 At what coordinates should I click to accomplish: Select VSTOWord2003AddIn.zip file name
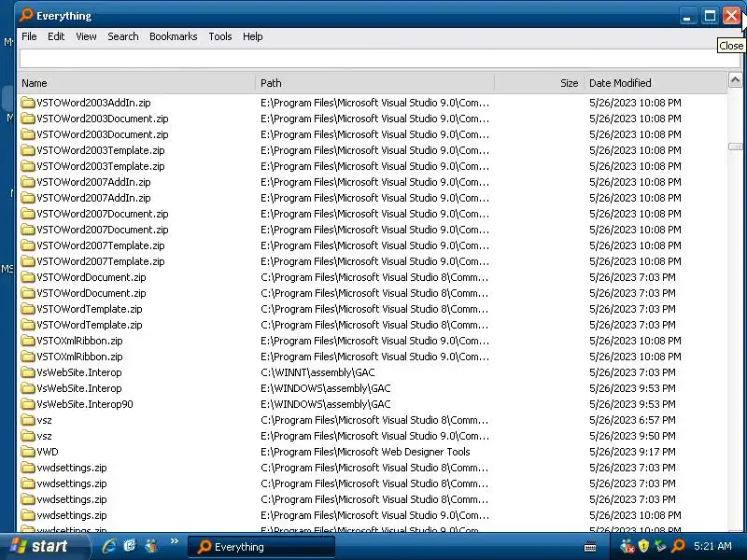(x=94, y=103)
